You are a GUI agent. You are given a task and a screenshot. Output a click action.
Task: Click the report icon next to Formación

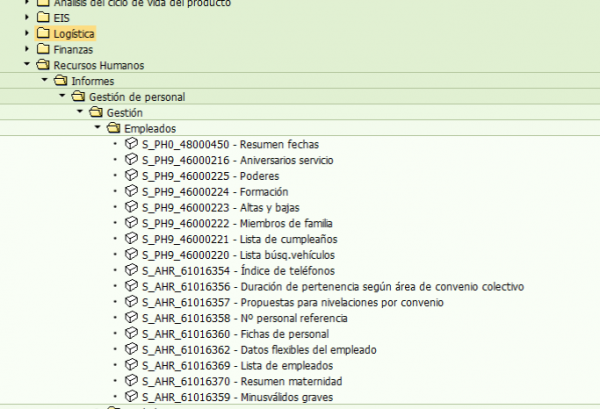pyautogui.click(x=130, y=191)
